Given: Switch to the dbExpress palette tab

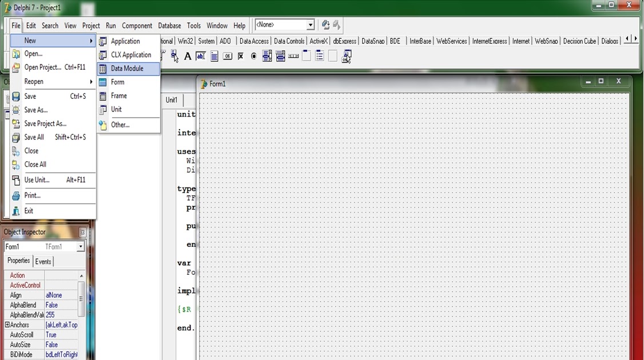Looking at the screenshot, I should coord(344,41).
